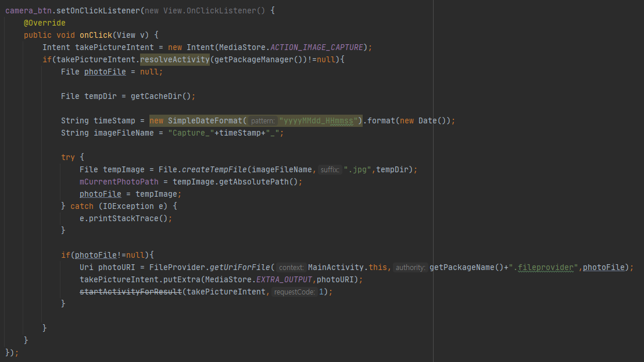Click IOException in the catch clause

(128, 206)
